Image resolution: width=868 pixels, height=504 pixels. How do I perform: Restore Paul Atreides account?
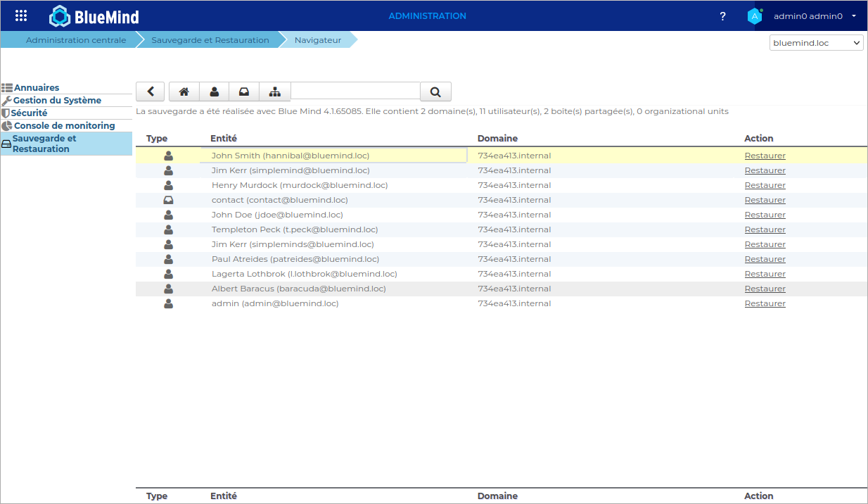coord(765,259)
